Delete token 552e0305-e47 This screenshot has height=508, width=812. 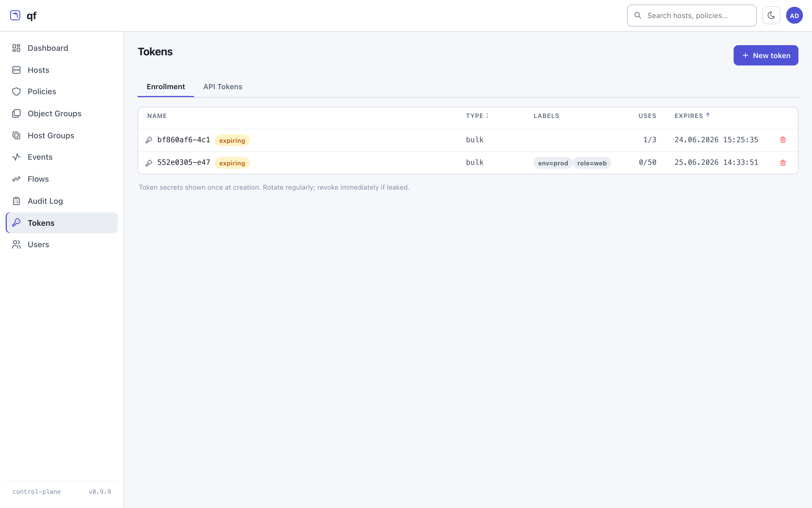point(783,163)
